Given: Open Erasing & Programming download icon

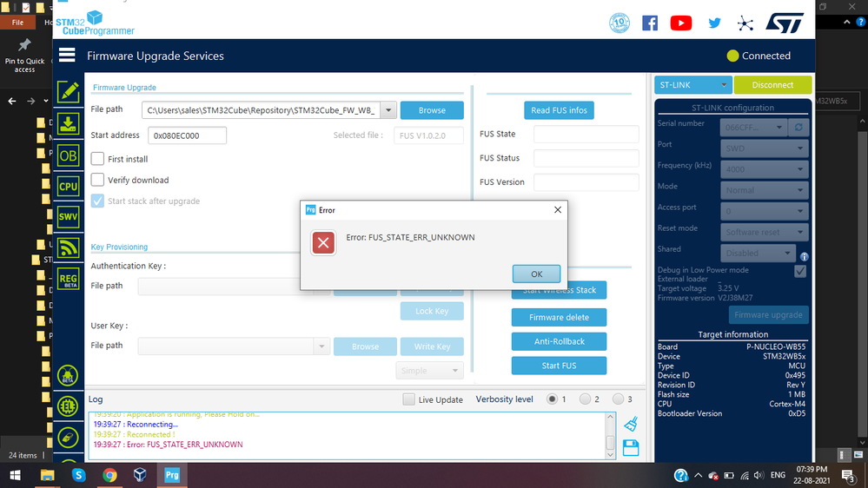Looking at the screenshot, I should (x=68, y=123).
